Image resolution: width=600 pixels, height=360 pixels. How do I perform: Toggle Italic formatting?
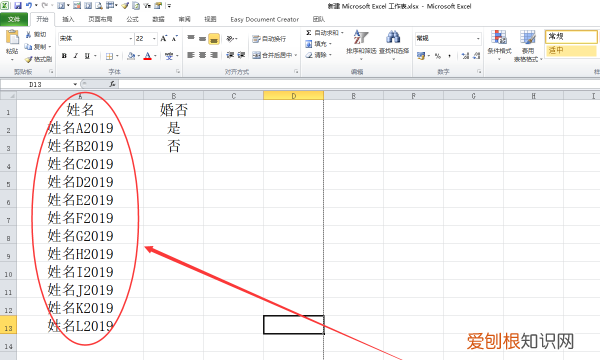76,56
